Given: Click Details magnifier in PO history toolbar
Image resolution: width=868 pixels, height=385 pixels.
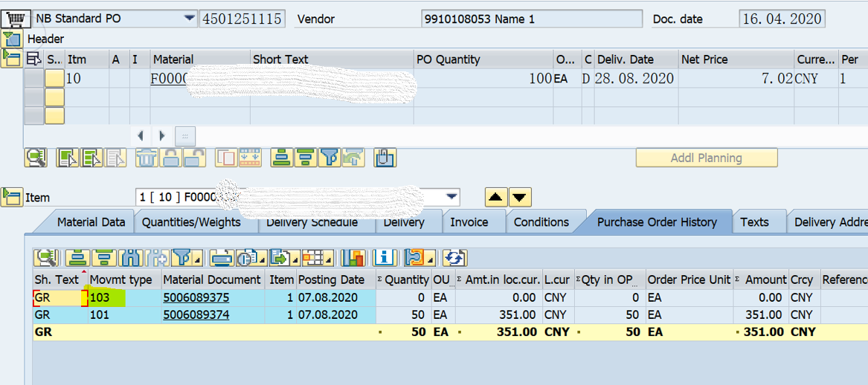Looking at the screenshot, I should 46,257.
